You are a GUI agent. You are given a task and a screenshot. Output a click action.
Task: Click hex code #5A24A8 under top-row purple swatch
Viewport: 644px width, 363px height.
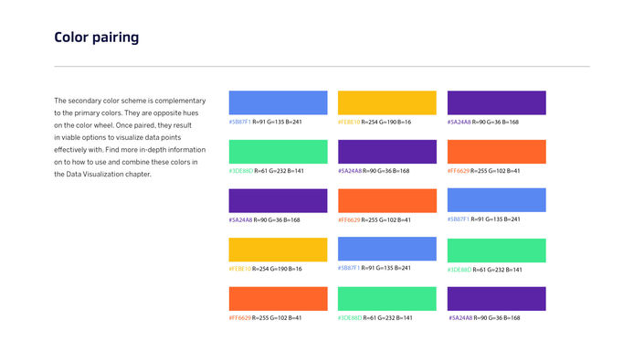click(x=459, y=123)
